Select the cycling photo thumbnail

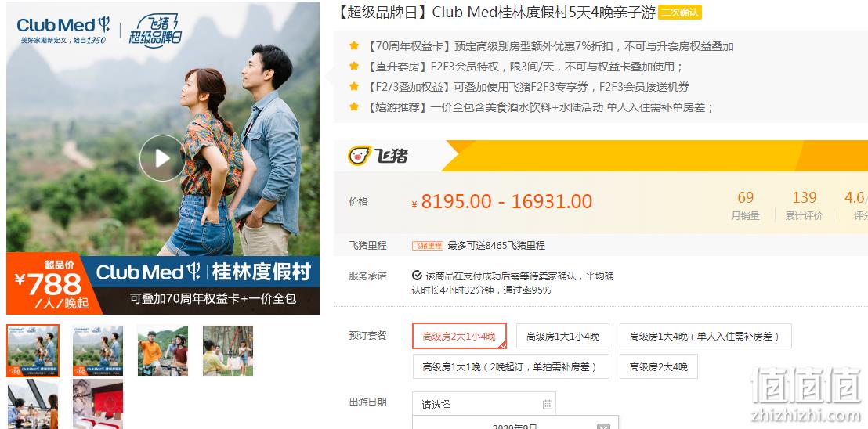point(163,351)
